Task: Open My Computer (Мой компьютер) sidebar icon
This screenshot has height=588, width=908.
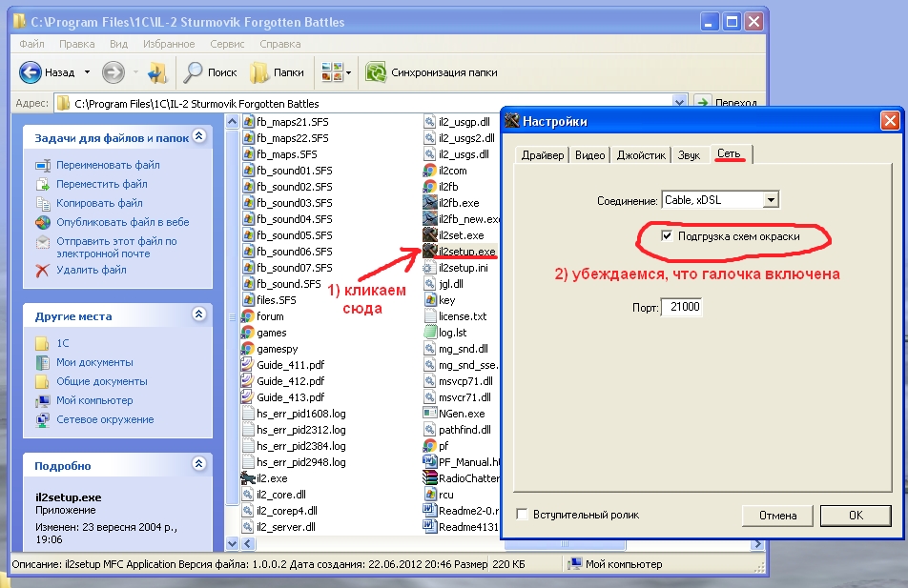Action: [x=43, y=400]
